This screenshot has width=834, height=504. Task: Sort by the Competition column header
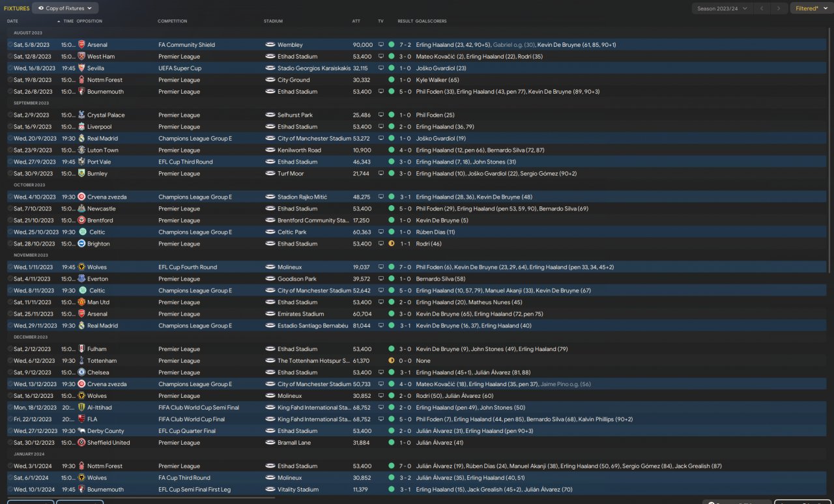point(172,21)
